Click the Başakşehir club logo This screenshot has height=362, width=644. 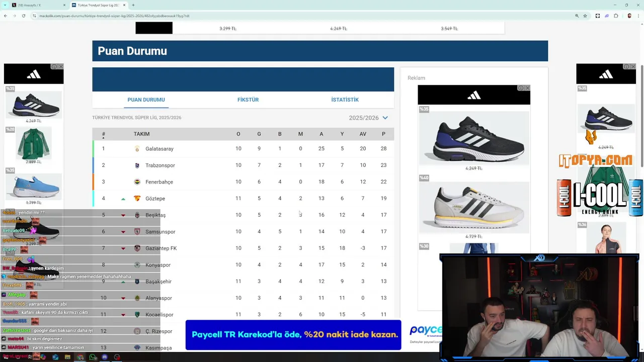[x=137, y=282]
